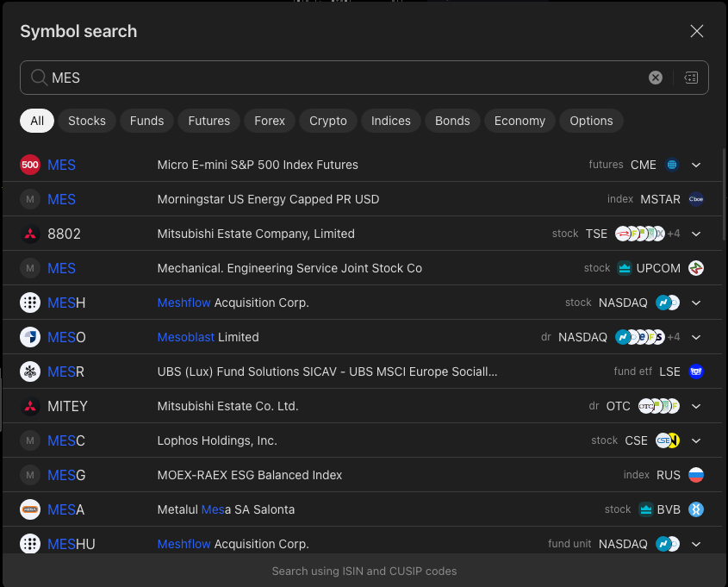Filter results by Stocks
728x587 pixels.
tap(87, 121)
